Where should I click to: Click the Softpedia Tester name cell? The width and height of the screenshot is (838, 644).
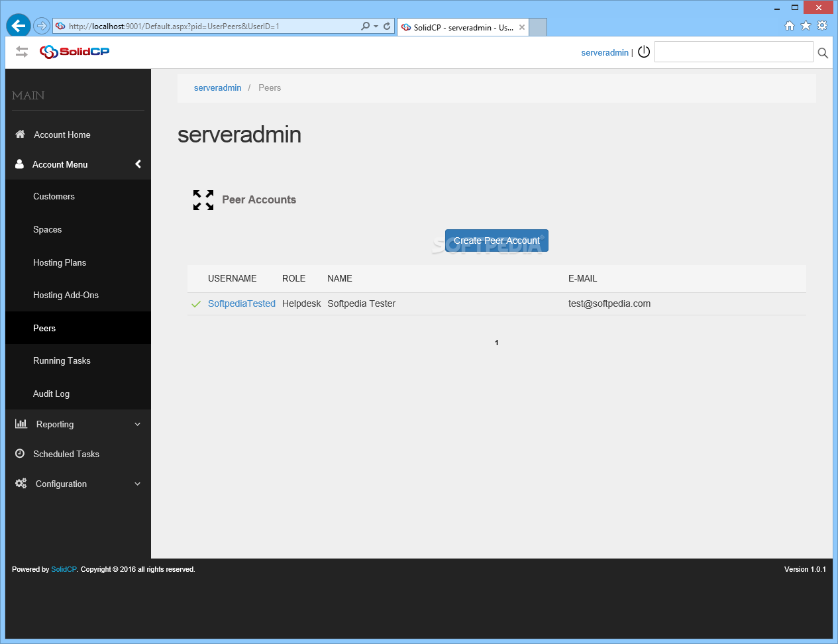[x=361, y=303]
